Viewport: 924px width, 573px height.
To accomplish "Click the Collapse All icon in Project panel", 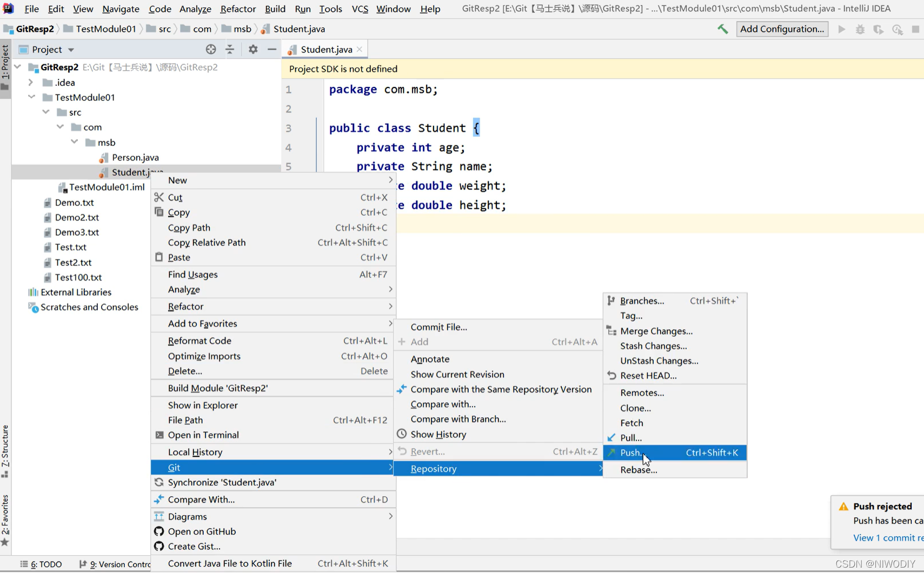I will 230,49.
